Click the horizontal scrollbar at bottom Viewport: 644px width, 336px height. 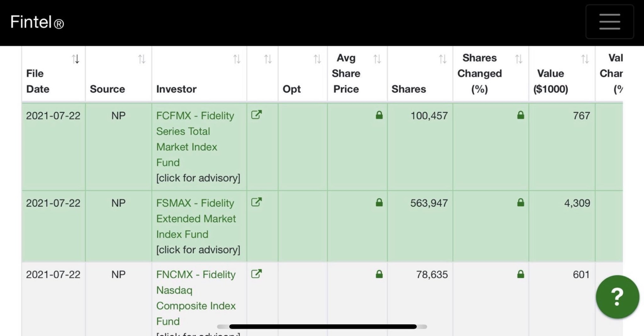323,327
